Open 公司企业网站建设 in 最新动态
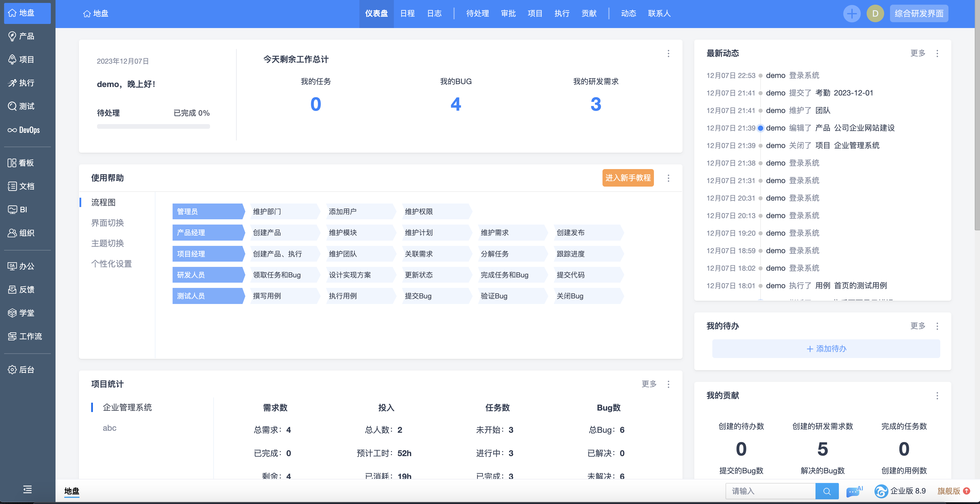 [864, 128]
